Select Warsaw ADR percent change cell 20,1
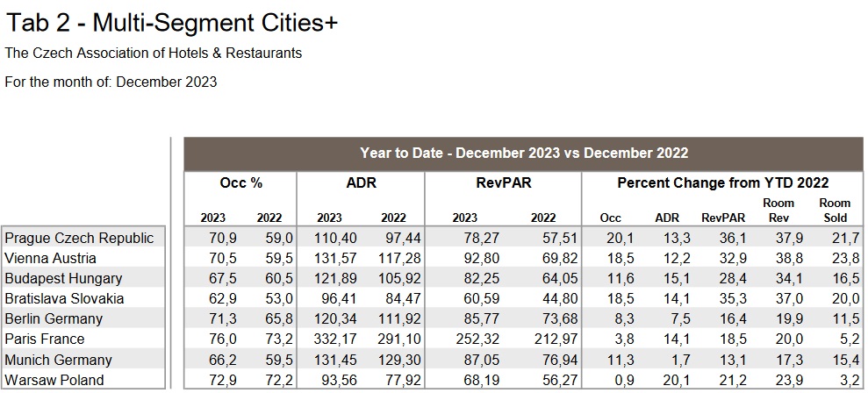The image size is (868, 393). coord(666,380)
